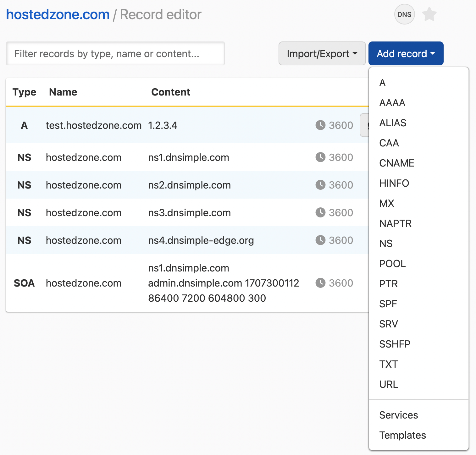Click the clock icon on the ns3.dnsimple.com record

pyautogui.click(x=320, y=212)
